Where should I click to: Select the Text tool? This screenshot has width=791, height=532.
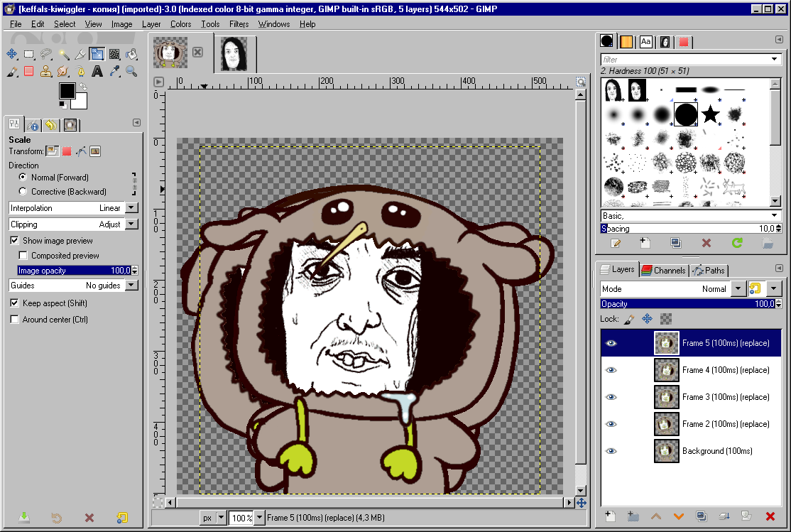(97, 71)
